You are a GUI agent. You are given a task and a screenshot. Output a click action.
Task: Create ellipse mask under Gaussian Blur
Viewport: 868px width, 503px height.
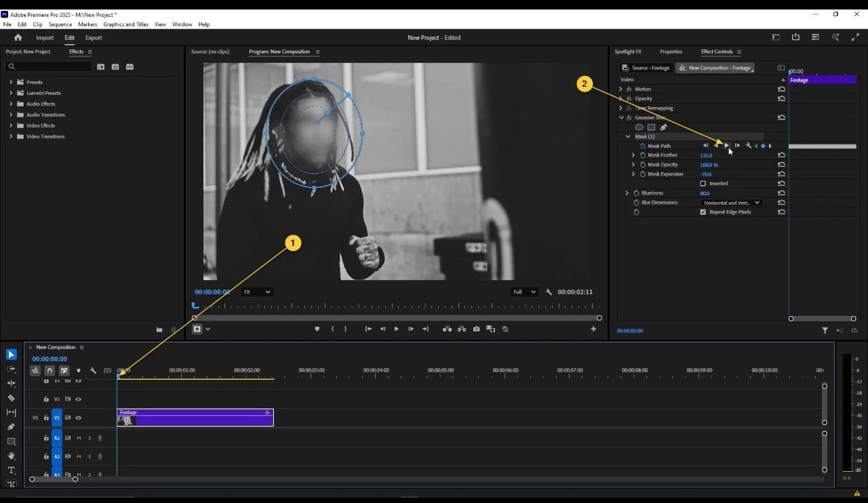639,127
